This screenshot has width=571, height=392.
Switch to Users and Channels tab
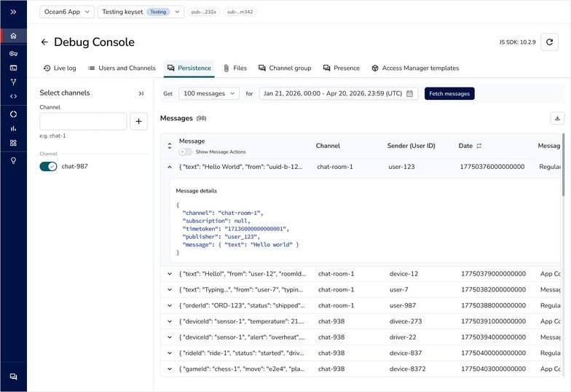coord(122,68)
